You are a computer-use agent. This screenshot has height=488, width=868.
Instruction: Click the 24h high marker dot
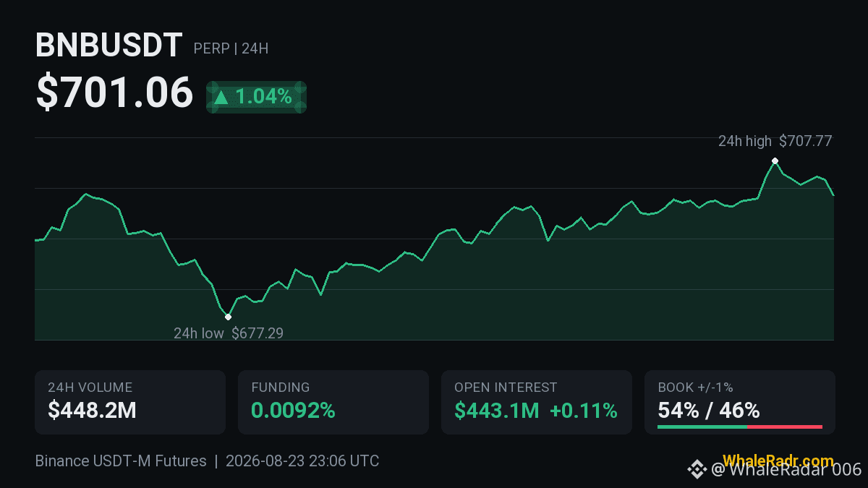coord(775,160)
